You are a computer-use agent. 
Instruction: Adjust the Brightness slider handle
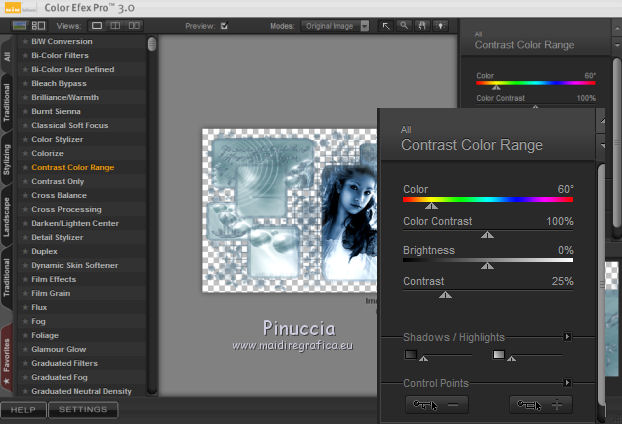[x=487, y=265]
